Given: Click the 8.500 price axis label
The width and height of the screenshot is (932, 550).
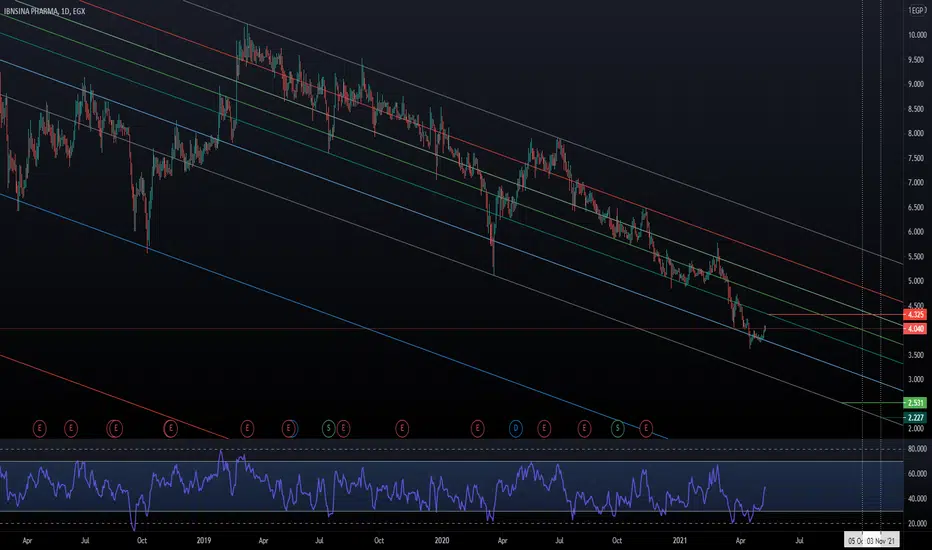Looking at the screenshot, I should [x=917, y=109].
